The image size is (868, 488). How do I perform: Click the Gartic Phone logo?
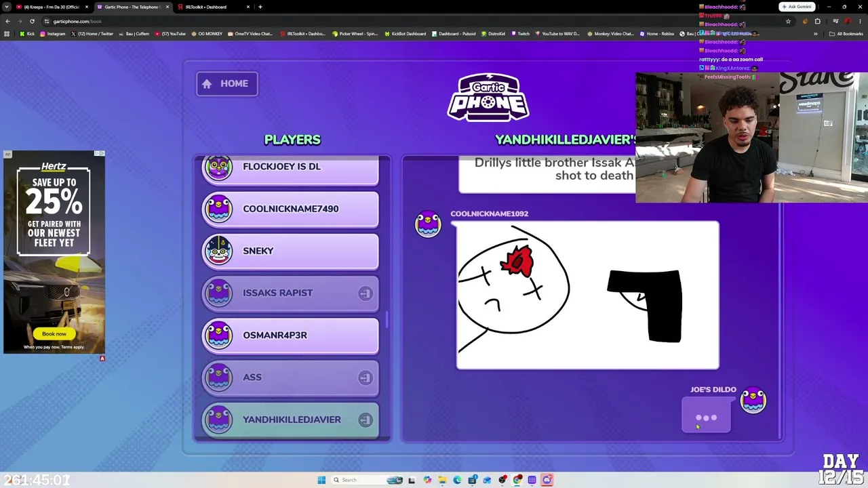[488, 98]
